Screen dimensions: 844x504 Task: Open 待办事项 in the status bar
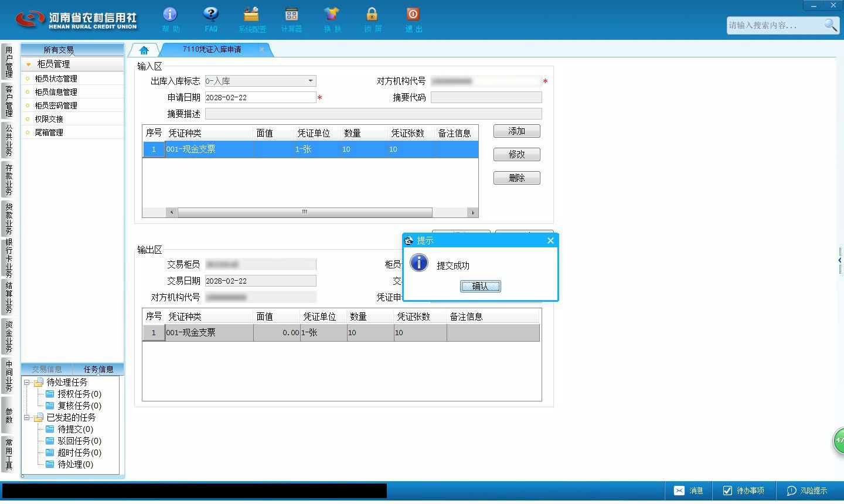[743, 491]
